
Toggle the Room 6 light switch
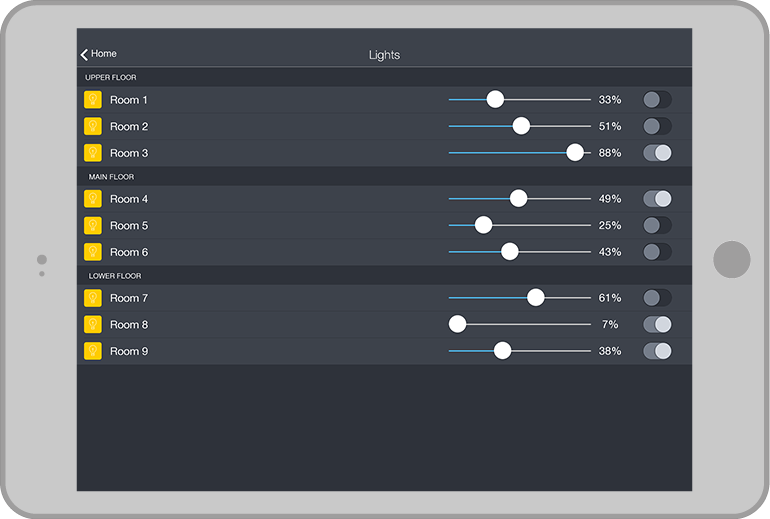click(x=657, y=252)
